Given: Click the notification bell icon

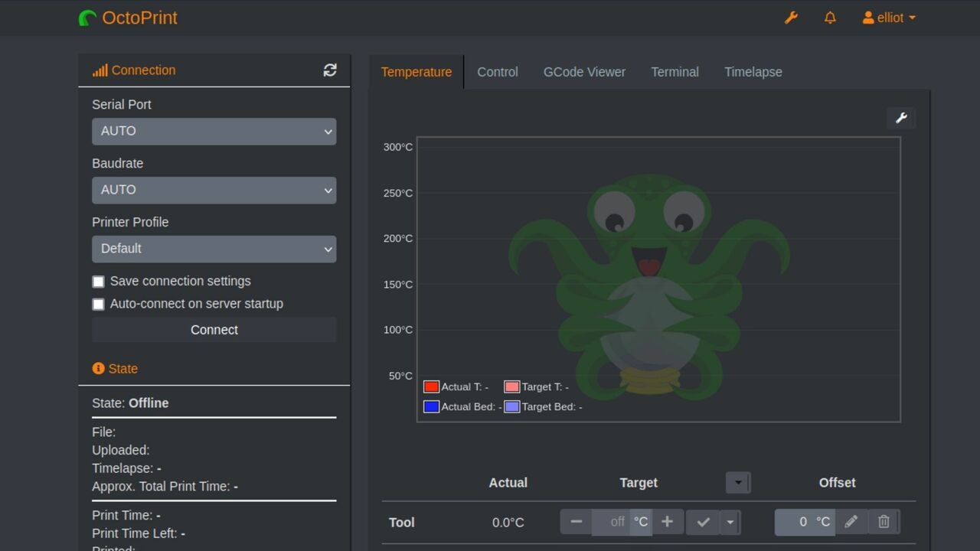Looking at the screenshot, I should point(830,17).
